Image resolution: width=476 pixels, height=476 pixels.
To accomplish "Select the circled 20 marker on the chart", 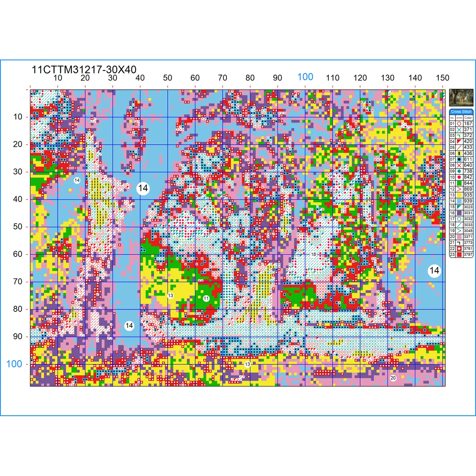I will (x=393, y=378).
